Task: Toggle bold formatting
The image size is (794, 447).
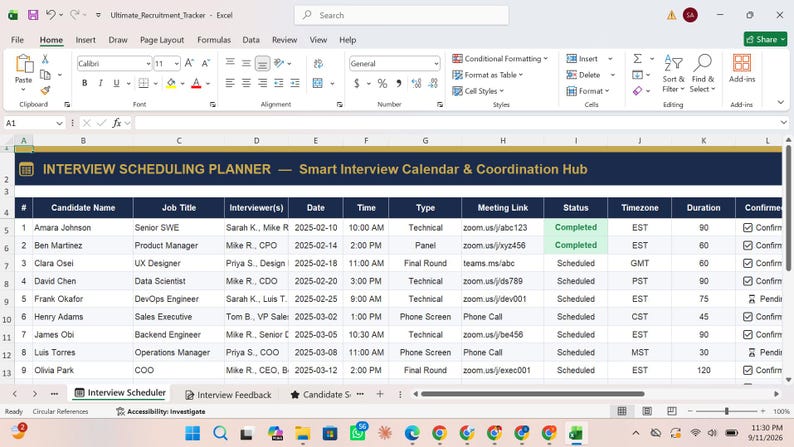Action: pos(85,83)
